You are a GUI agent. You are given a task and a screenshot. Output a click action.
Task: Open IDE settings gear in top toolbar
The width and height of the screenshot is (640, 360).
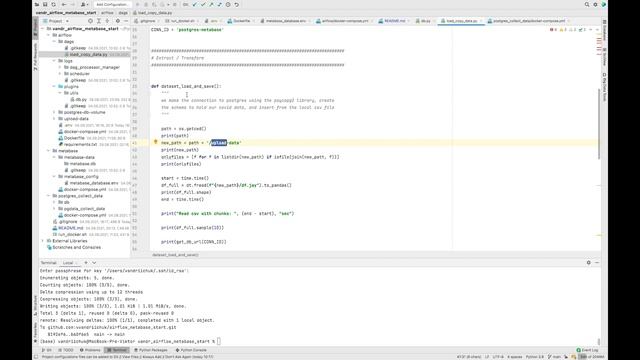(595, 4)
